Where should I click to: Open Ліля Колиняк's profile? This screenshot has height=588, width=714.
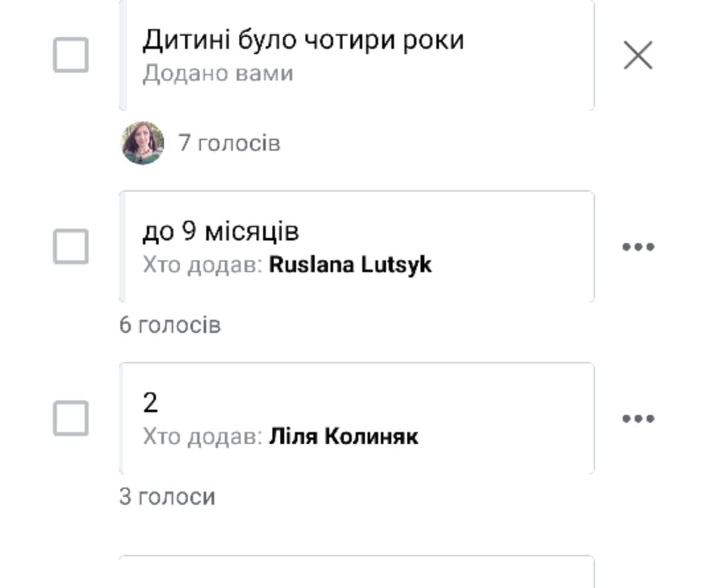coord(343,436)
